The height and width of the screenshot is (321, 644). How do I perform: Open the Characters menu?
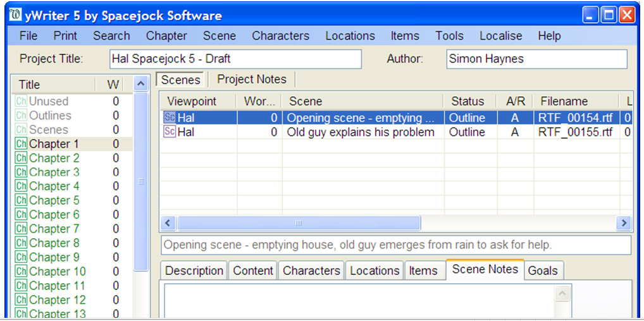click(280, 36)
